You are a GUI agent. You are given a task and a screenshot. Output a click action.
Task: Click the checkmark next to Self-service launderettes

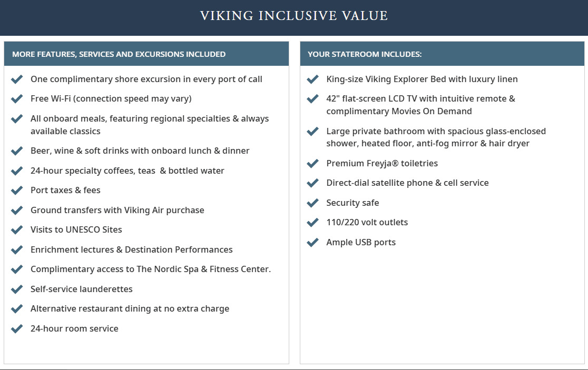tap(17, 289)
